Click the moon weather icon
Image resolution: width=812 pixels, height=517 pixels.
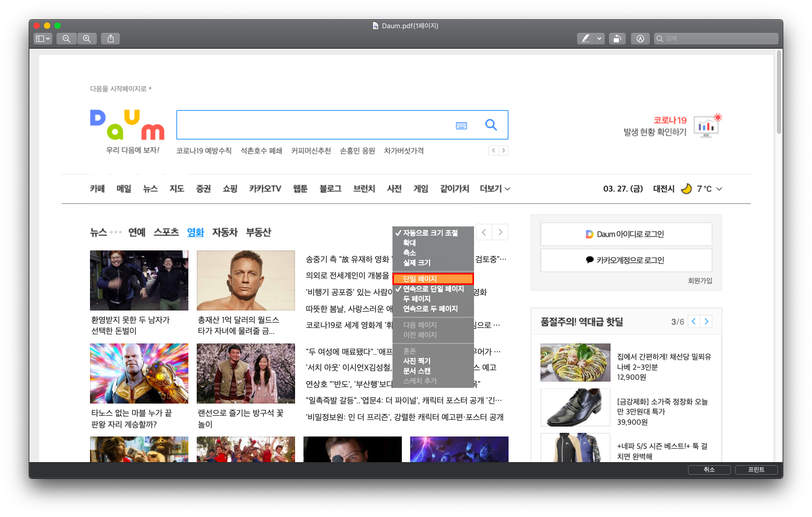(686, 189)
